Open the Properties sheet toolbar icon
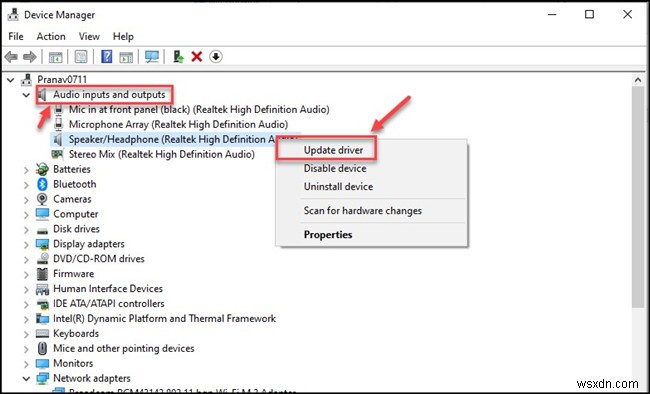This screenshot has width=650, height=394. (81, 56)
